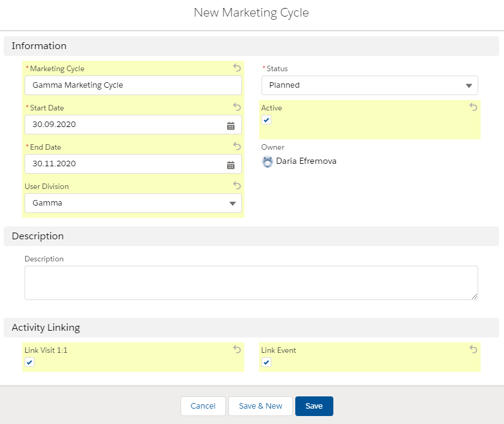Click the revert icon for Link Event

point(473,349)
